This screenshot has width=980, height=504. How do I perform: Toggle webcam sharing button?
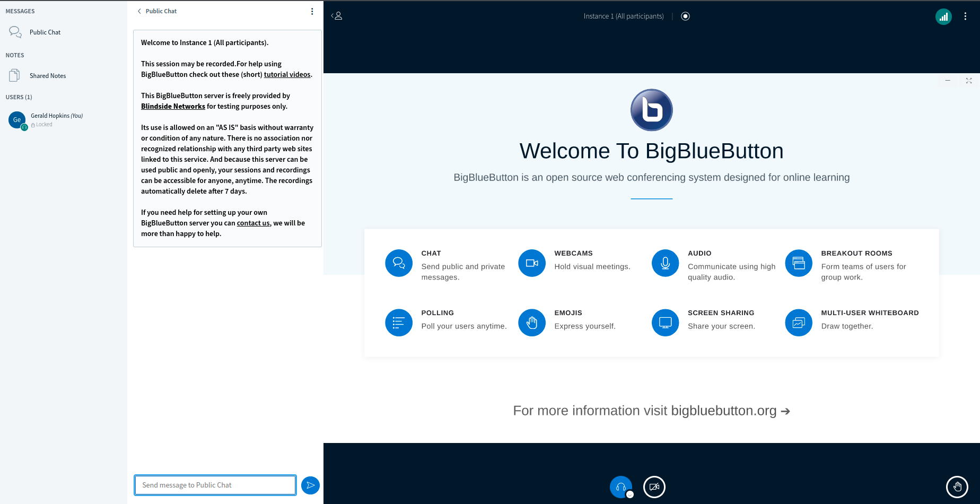tap(654, 487)
